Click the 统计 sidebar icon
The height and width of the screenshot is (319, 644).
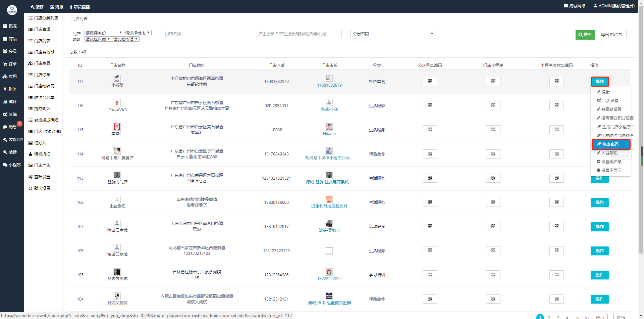[10, 101]
